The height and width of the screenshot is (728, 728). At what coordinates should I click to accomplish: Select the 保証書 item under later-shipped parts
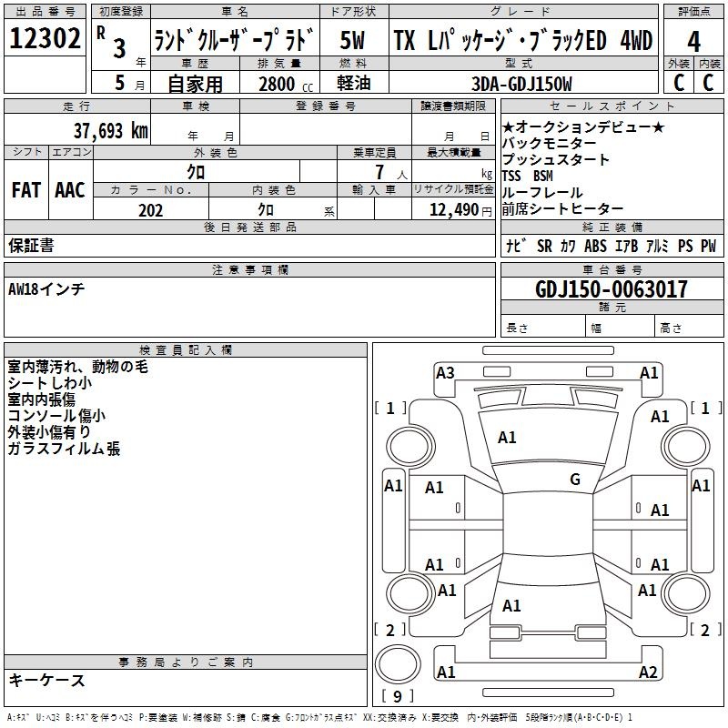pos(31,245)
